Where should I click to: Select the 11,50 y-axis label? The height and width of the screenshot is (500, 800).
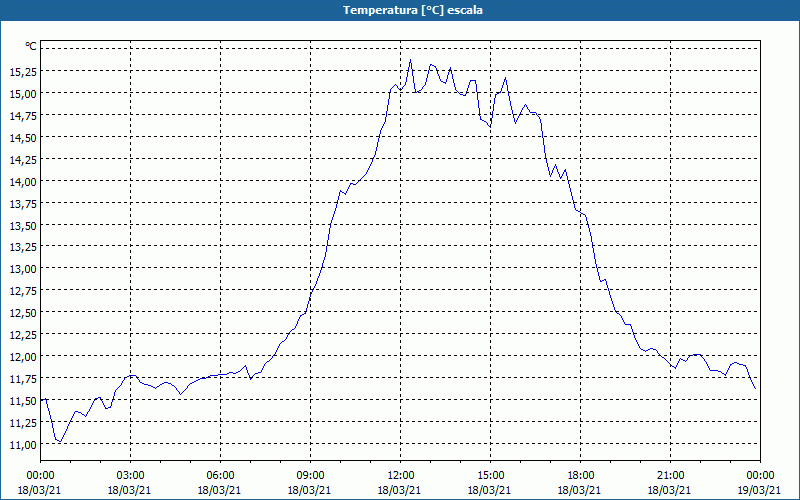click(x=23, y=401)
